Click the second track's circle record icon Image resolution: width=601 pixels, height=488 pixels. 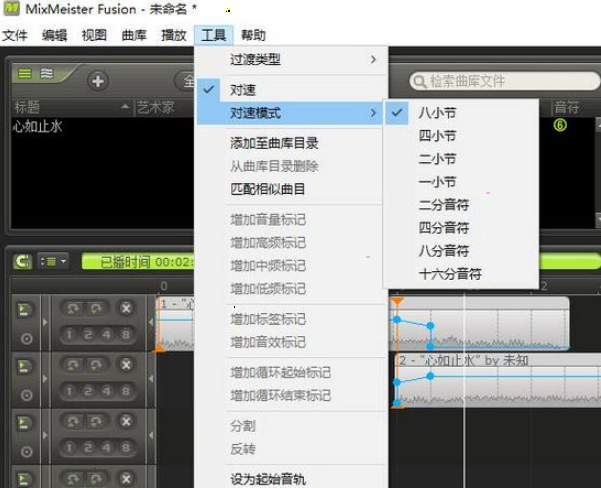(x=26, y=395)
